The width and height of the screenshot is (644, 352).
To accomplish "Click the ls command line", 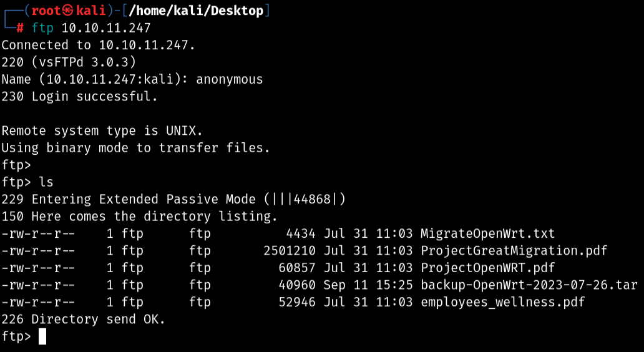I will coord(27,182).
